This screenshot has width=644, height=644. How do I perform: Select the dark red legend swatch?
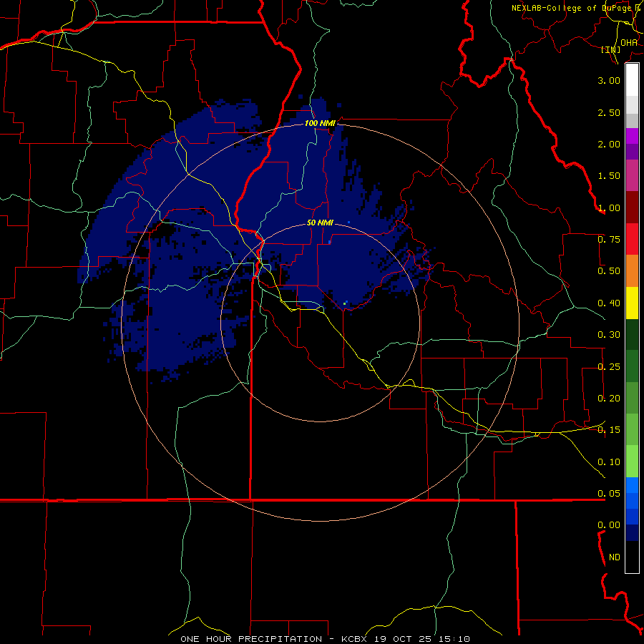(x=632, y=208)
